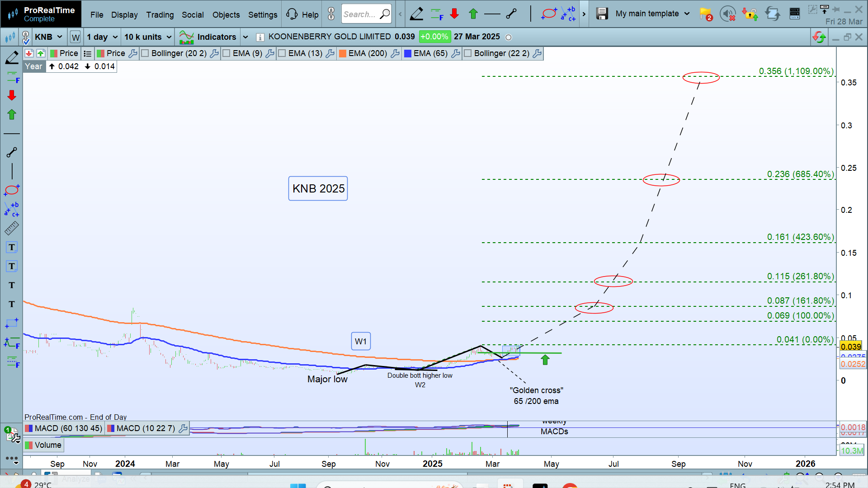Select the vertical line tool in left sidebar
The width and height of the screenshot is (868, 488).
pos(12,171)
